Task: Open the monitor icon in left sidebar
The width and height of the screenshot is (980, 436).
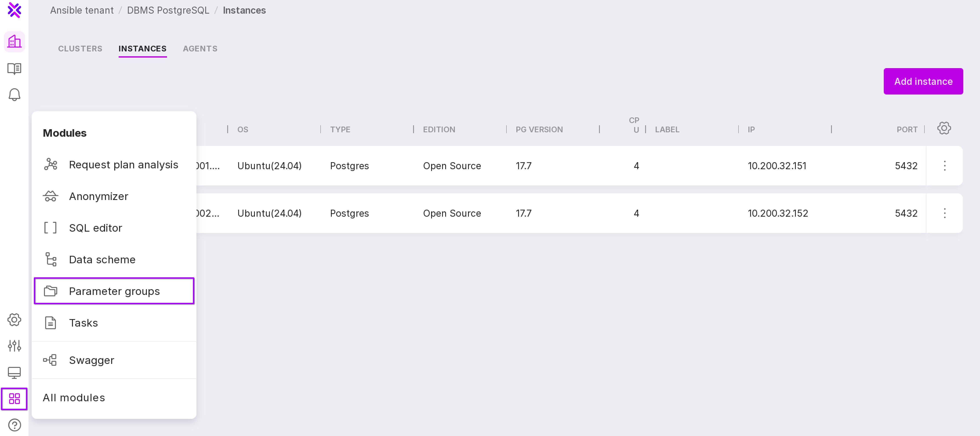Action: point(14,372)
